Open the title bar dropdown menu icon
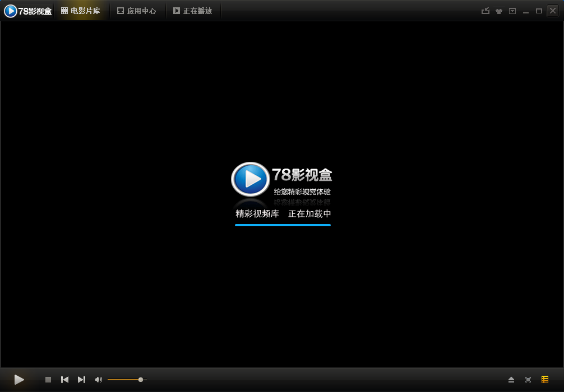564x392 pixels. [x=512, y=11]
